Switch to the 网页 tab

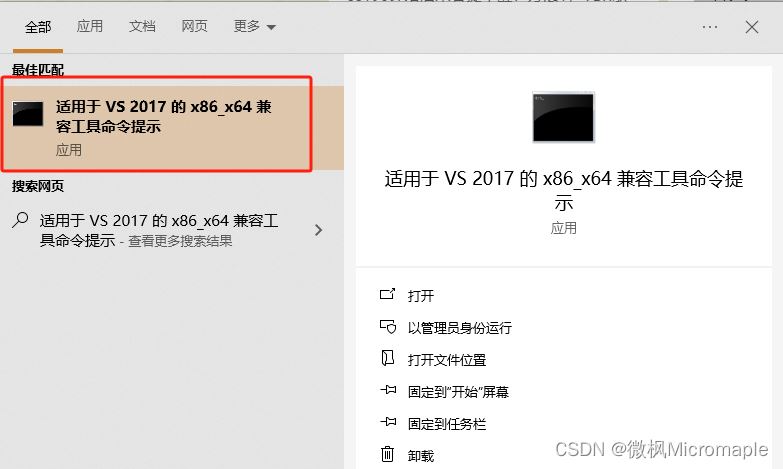pyautogui.click(x=194, y=26)
